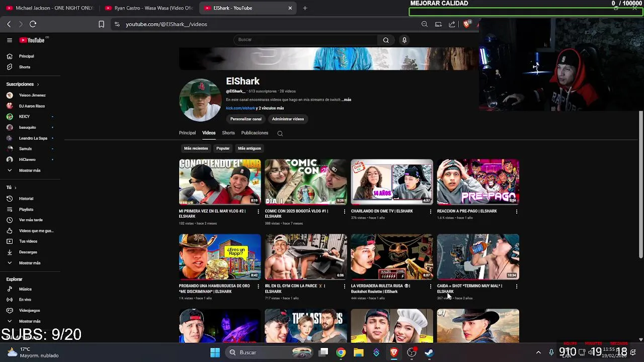Switch to Principal channel tab
Viewport: 644px width, 362px height.
(x=187, y=133)
